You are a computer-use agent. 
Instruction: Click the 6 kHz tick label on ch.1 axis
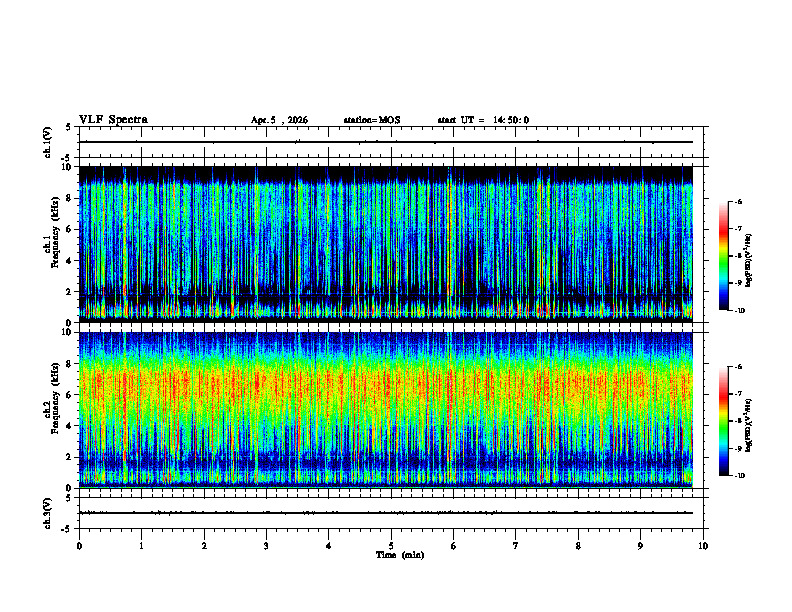tap(70, 229)
